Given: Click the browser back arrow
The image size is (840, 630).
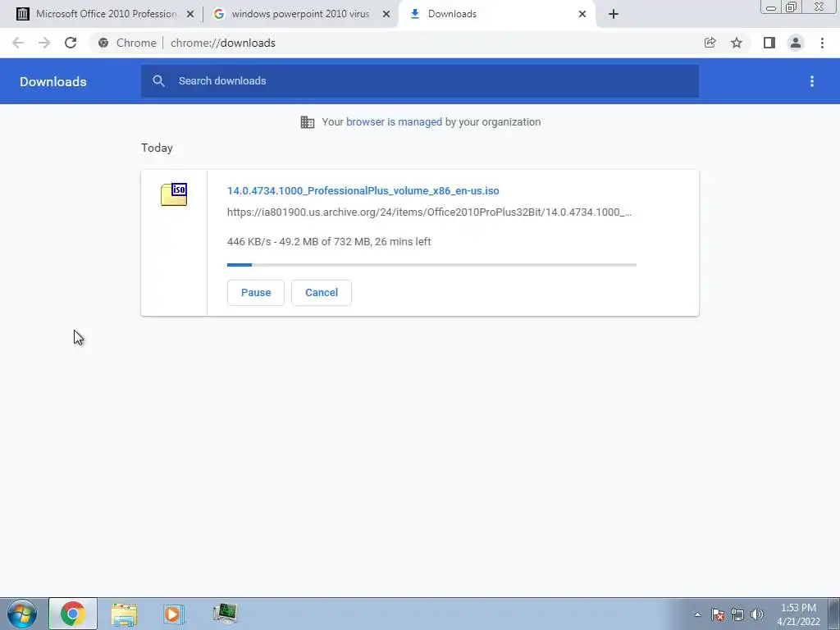Looking at the screenshot, I should [18, 43].
